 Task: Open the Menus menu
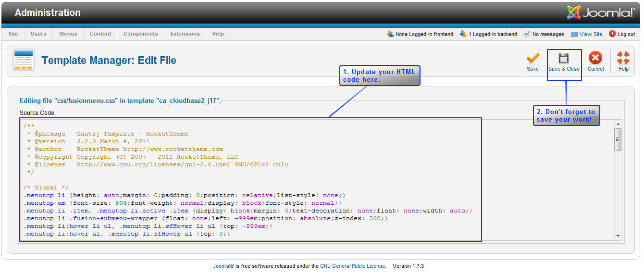pos(68,34)
